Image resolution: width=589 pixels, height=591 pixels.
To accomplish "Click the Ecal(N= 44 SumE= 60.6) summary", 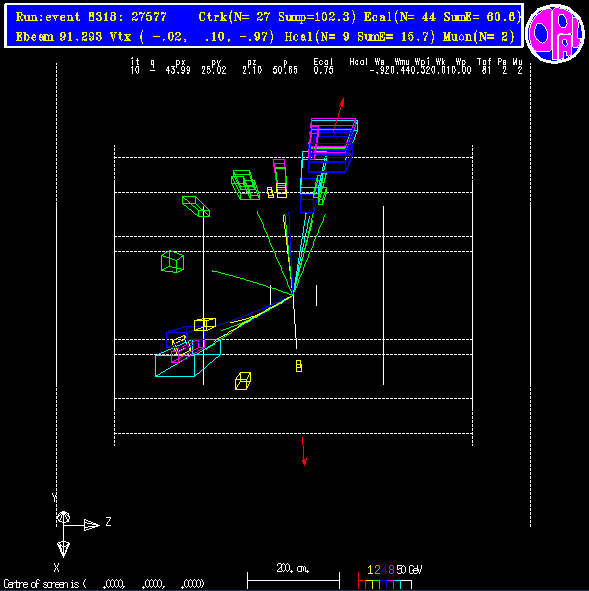I will pyautogui.click(x=442, y=17).
